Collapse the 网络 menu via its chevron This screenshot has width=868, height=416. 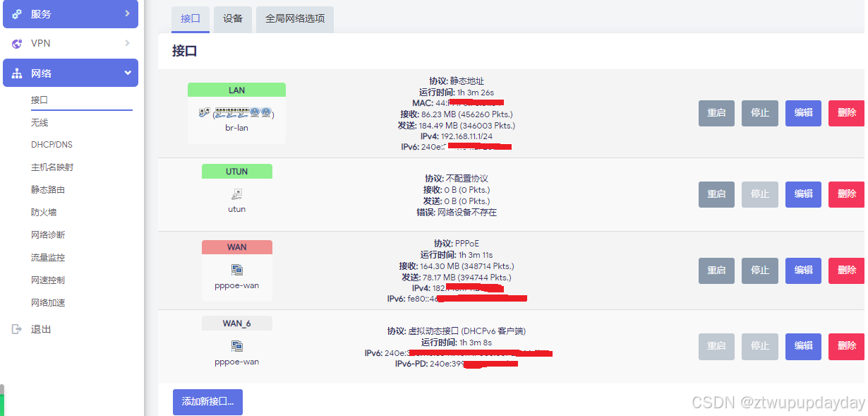click(128, 72)
